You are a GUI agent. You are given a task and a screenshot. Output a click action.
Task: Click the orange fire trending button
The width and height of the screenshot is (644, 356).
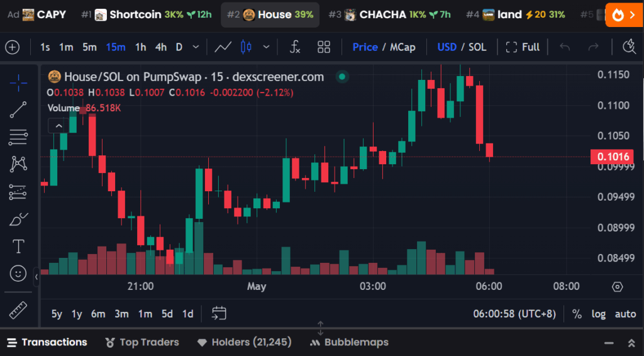[625, 15]
